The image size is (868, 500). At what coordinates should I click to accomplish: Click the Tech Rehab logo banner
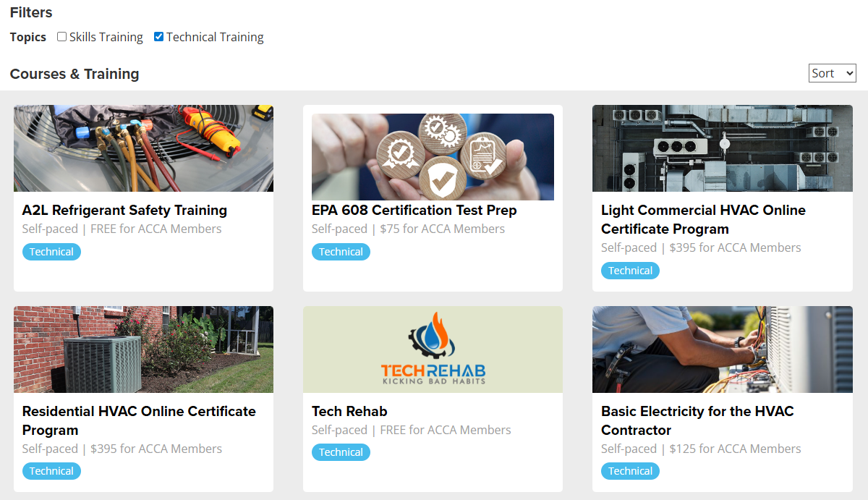tap(433, 349)
